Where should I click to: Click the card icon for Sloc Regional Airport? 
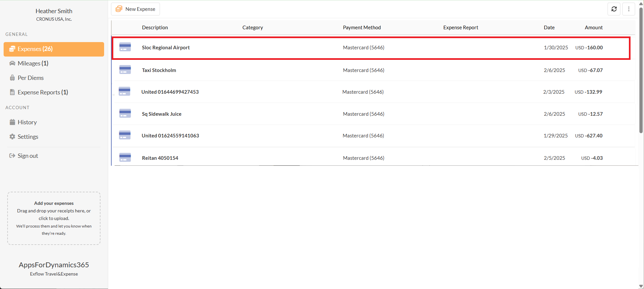click(x=125, y=47)
